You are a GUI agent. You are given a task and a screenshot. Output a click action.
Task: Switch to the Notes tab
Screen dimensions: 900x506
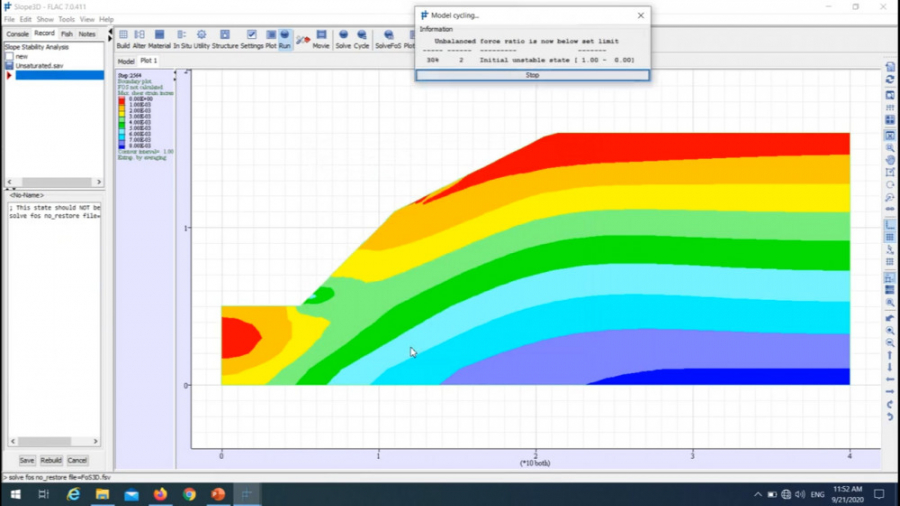coord(87,34)
